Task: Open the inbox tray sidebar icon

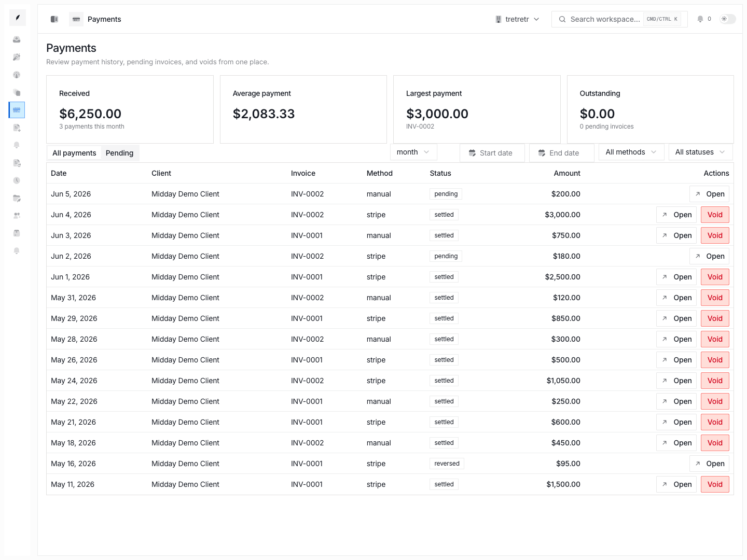Action: click(x=17, y=39)
